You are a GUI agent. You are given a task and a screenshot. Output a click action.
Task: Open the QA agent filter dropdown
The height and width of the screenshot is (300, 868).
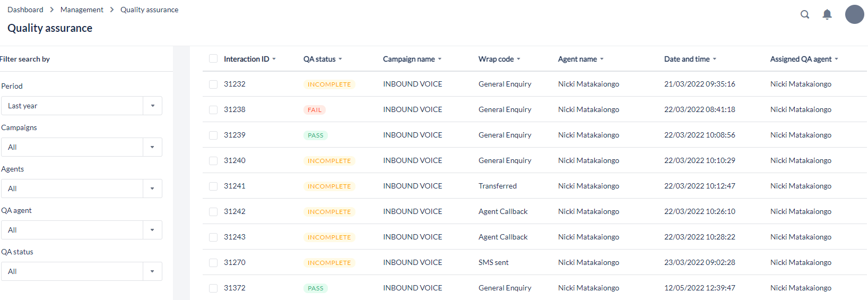click(x=152, y=230)
